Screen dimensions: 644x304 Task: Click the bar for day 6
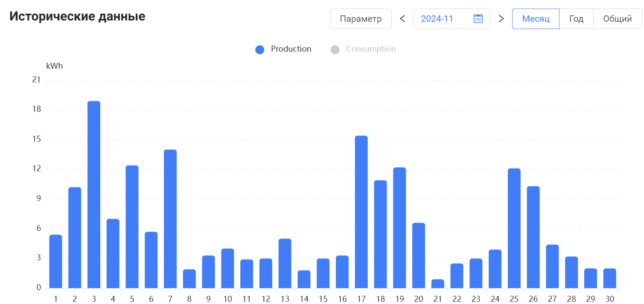151,260
